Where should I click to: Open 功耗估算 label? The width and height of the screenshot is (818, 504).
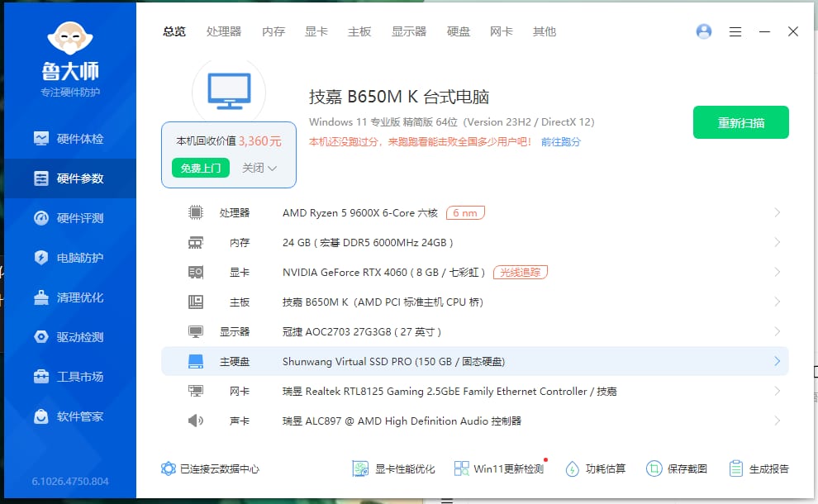click(x=605, y=469)
